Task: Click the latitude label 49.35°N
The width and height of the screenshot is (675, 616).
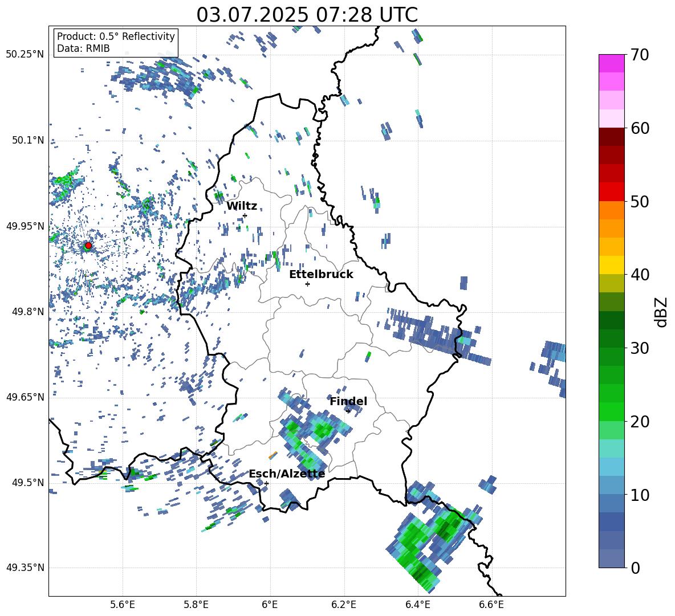Action: coord(25,568)
